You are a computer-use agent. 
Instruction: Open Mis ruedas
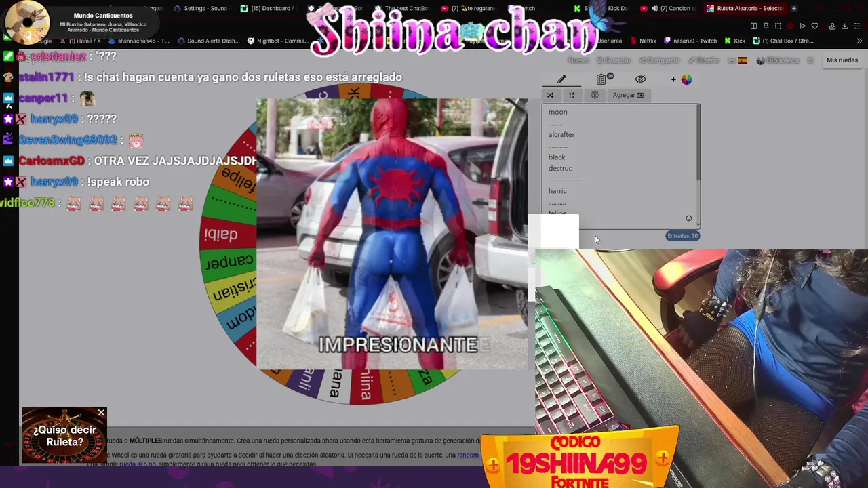click(x=842, y=60)
